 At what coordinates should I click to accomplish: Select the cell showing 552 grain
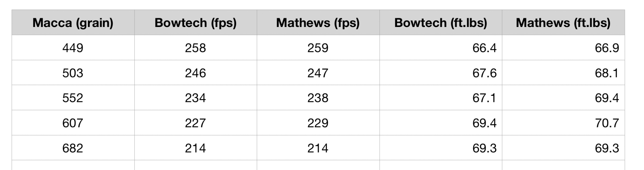click(x=73, y=98)
